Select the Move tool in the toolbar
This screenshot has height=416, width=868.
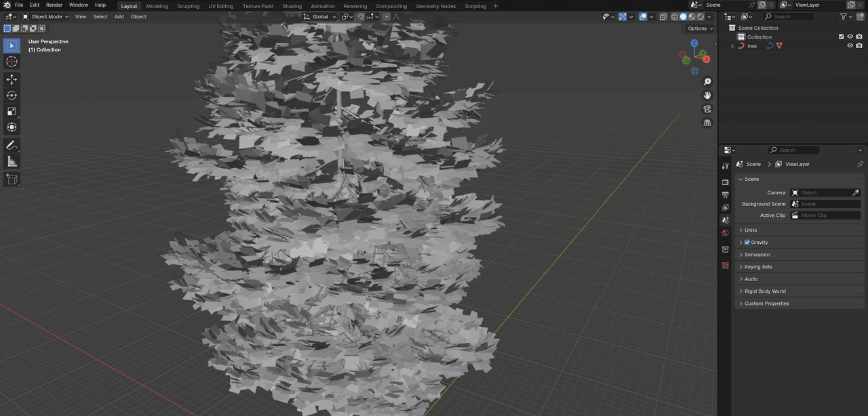click(x=12, y=79)
